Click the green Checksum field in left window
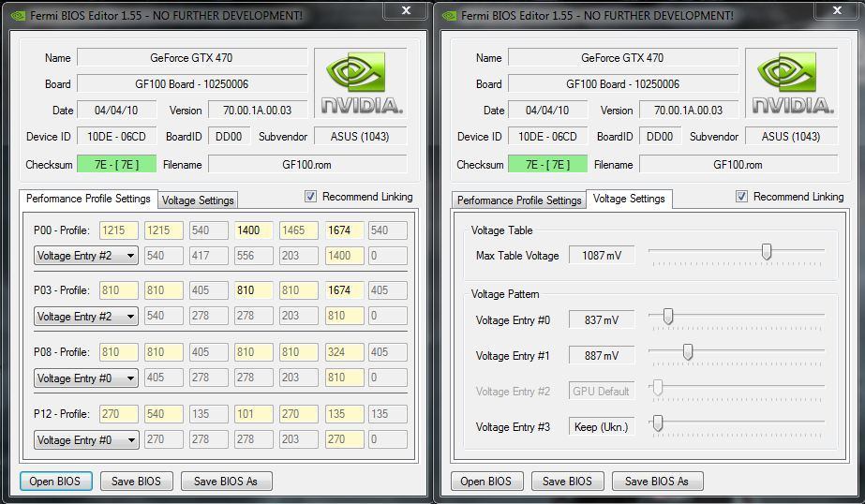865x504 pixels. pos(117,164)
